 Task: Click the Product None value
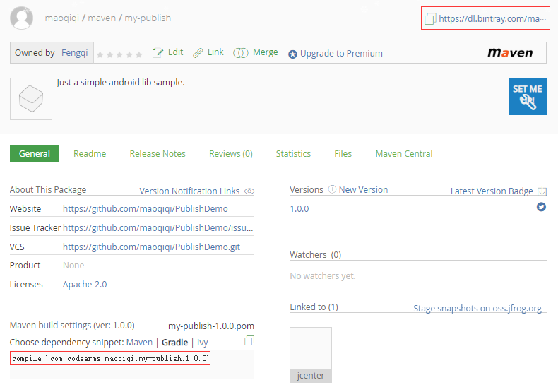(x=73, y=266)
